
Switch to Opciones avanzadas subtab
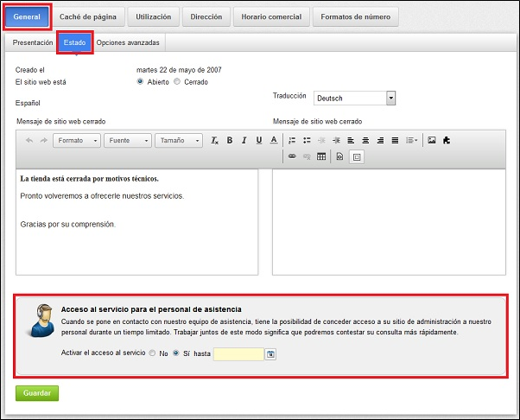tap(128, 42)
